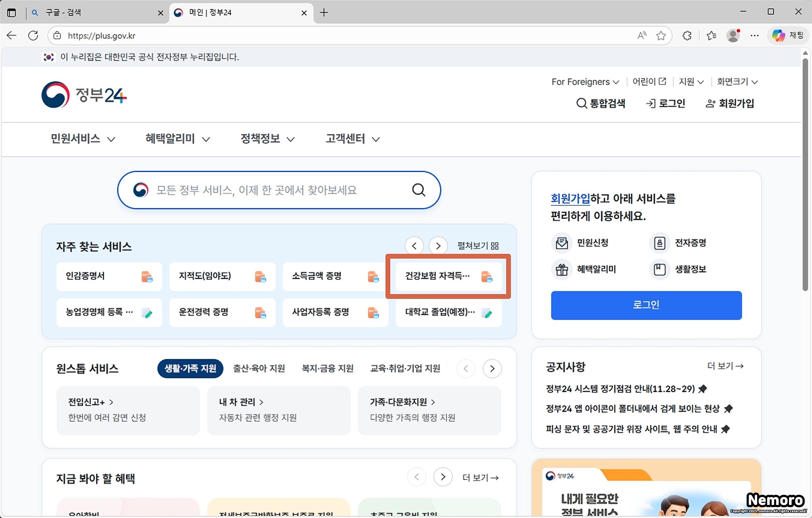Open browser extensions puzzle icon

687,36
